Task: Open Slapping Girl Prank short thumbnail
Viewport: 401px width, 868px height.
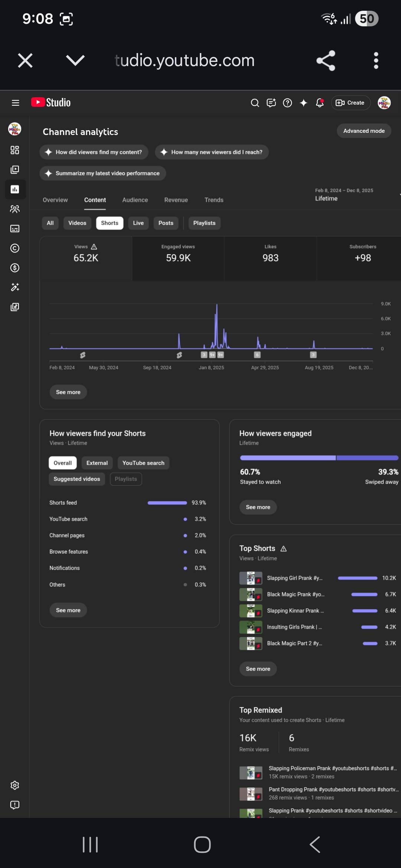Action: [251, 578]
